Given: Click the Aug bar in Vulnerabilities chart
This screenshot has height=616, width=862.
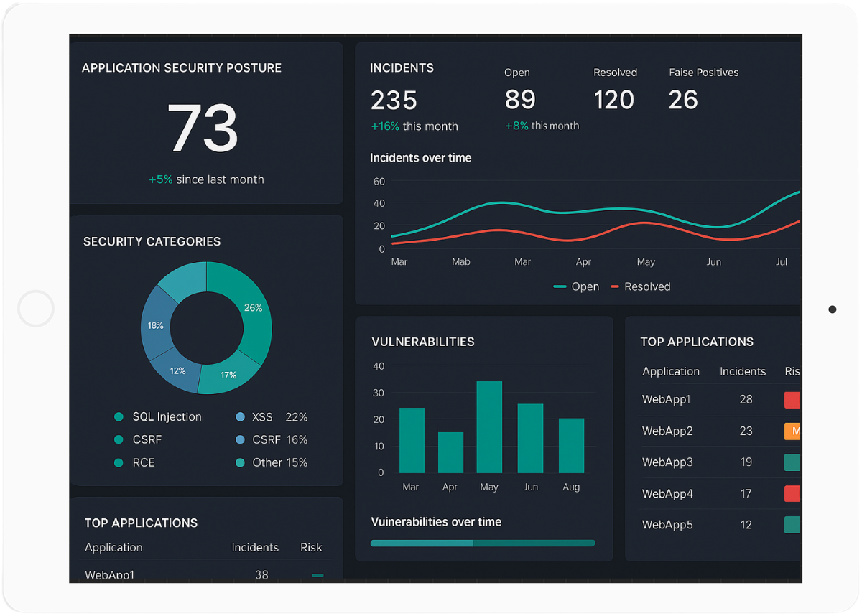Looking at the screenshot, I should [x=571, y=445].
